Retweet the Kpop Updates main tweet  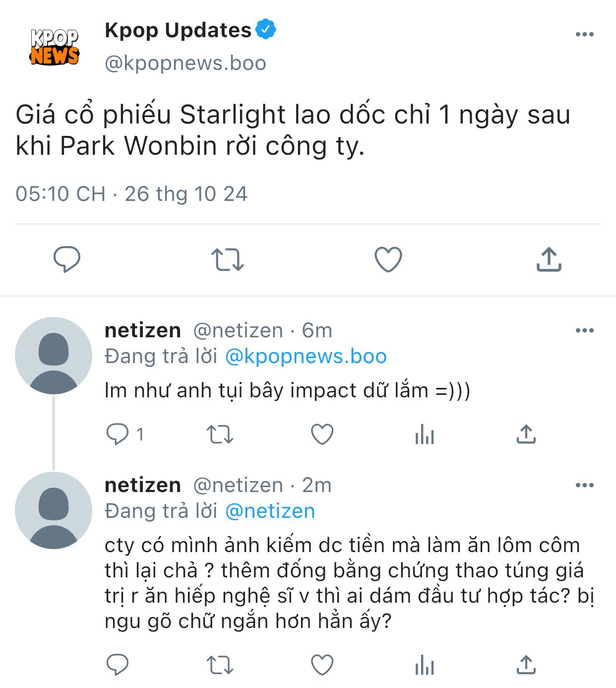(x=227, y=259)
